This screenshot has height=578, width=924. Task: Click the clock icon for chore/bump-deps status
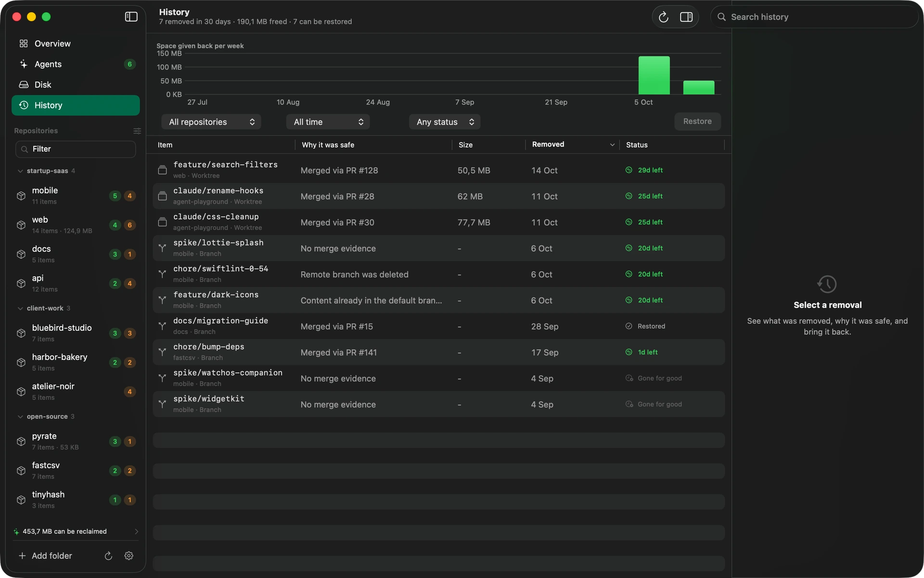coord(629,352)
